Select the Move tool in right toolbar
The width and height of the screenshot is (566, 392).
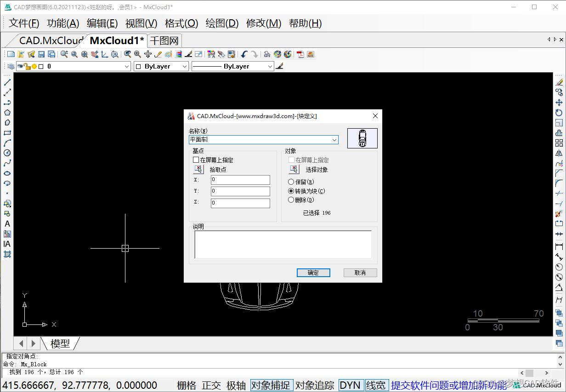(559, 102)
